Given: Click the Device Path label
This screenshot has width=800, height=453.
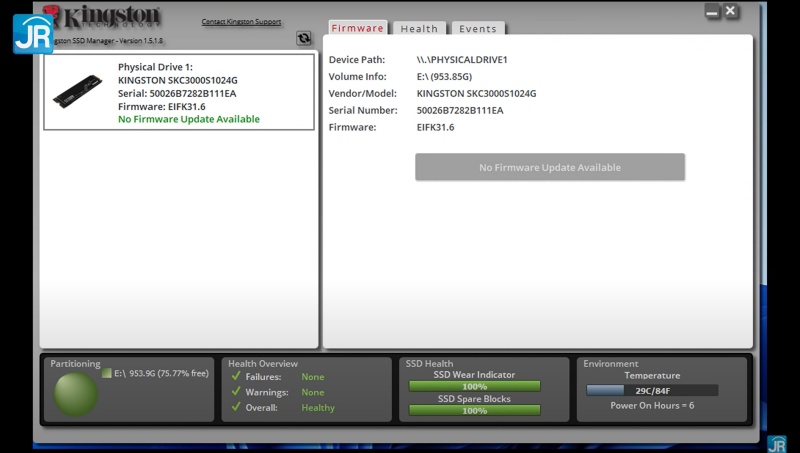Looking at the screenshot, I should coord(357,60).
